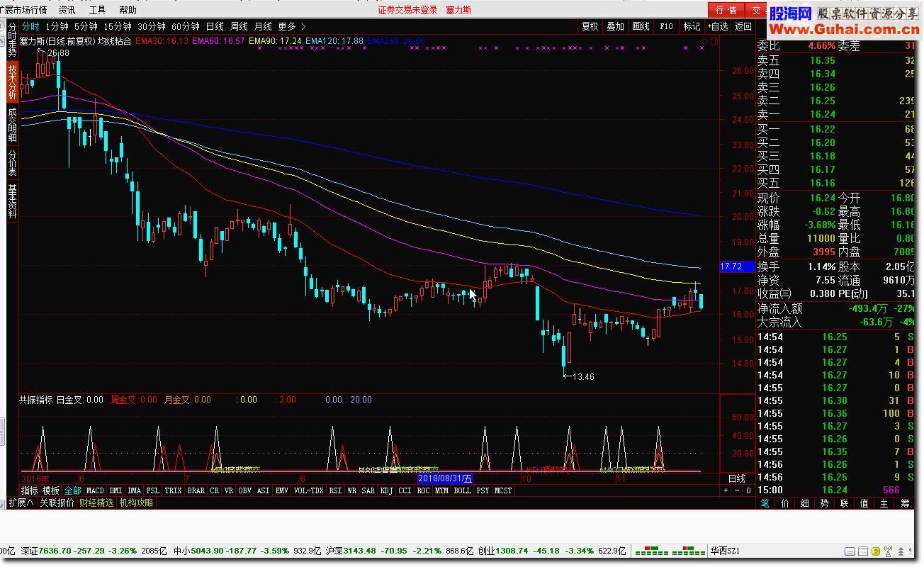Viewport: 924px width, 567px height.
Task: Apply the VOL-TDX indicator
Action: point(308,490)
